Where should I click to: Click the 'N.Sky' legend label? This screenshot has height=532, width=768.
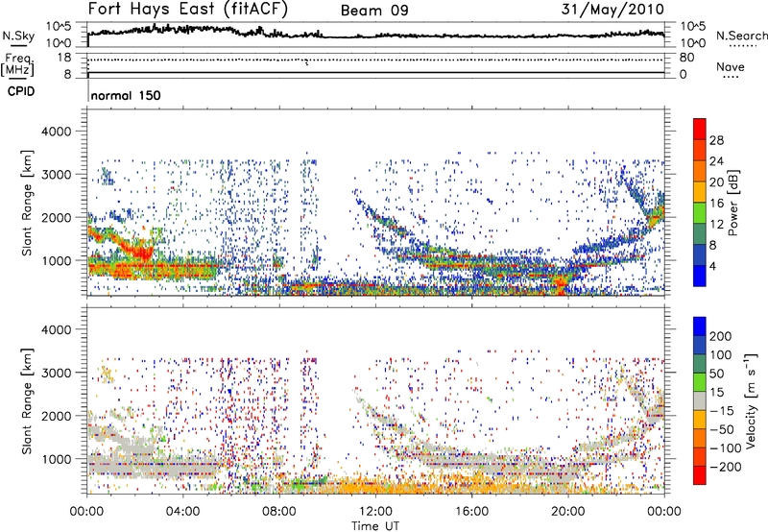[18, 36]
